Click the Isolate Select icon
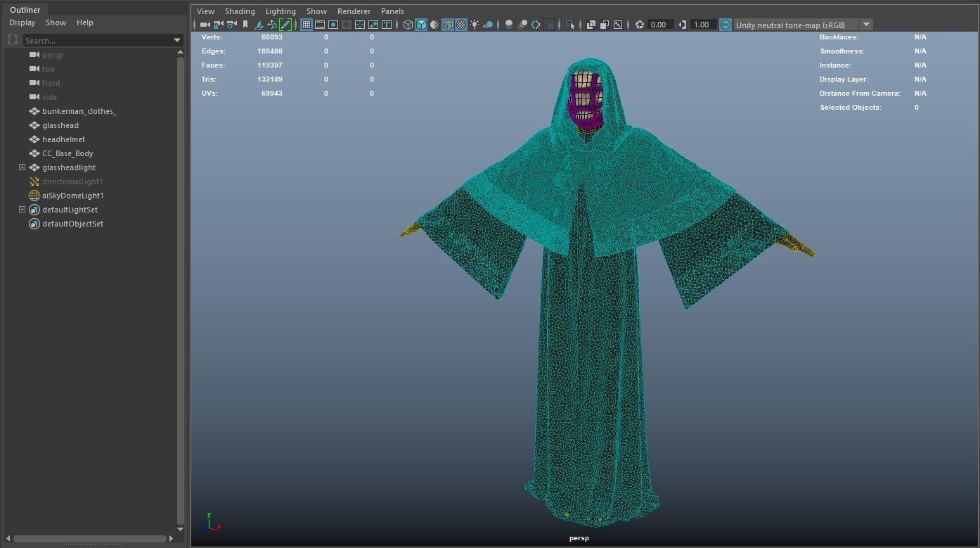Screen dimensions: 980x548 pyautogui.click(x=570, y=25)
